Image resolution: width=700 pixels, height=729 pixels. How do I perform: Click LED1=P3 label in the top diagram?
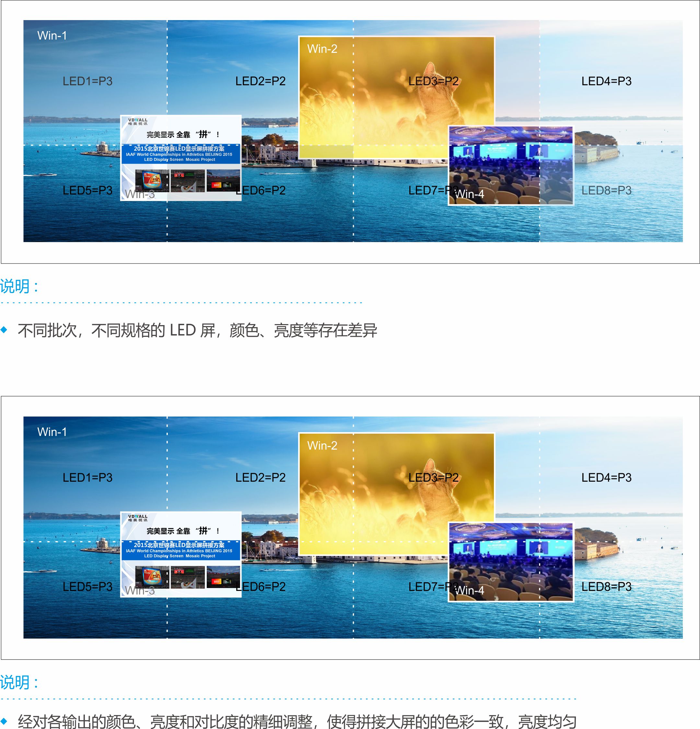(x=87, y=81)
